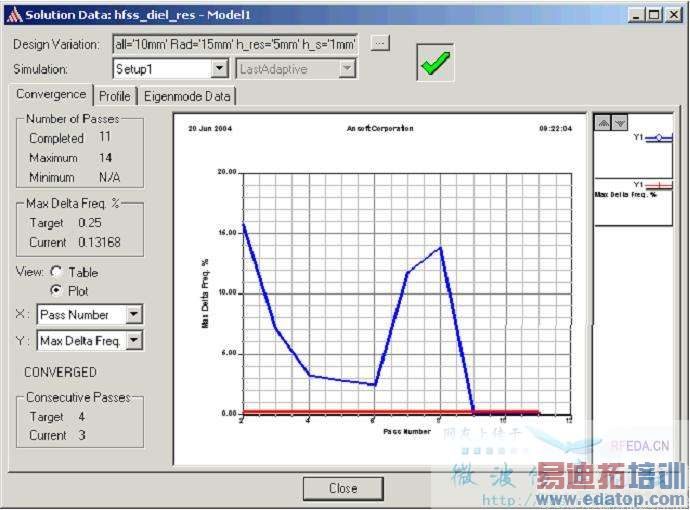The height and width of the screenshot is (510, 690).
Task: Switch to the Convergence tab
Action: (x=51, y=95)
